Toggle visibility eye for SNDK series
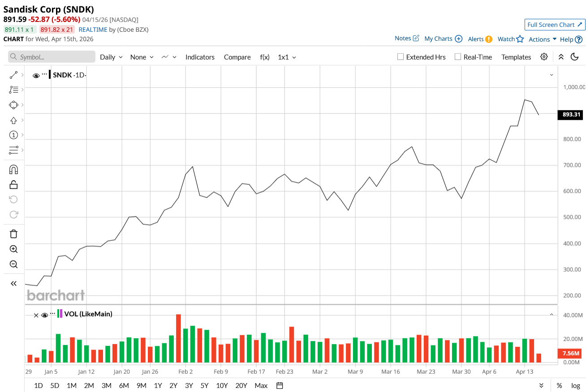 (36, 75)
